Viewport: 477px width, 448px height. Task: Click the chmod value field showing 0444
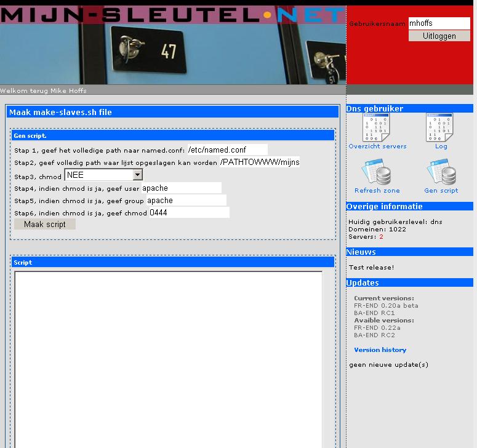189,212
